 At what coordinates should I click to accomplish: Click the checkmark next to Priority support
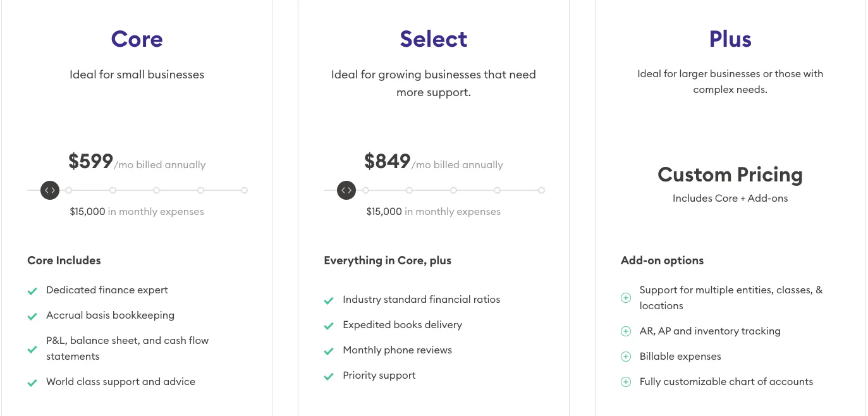point(329,376)
